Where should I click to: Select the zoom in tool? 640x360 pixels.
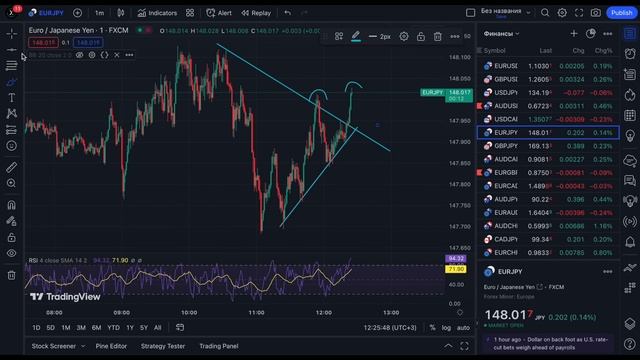click(11, 183)
